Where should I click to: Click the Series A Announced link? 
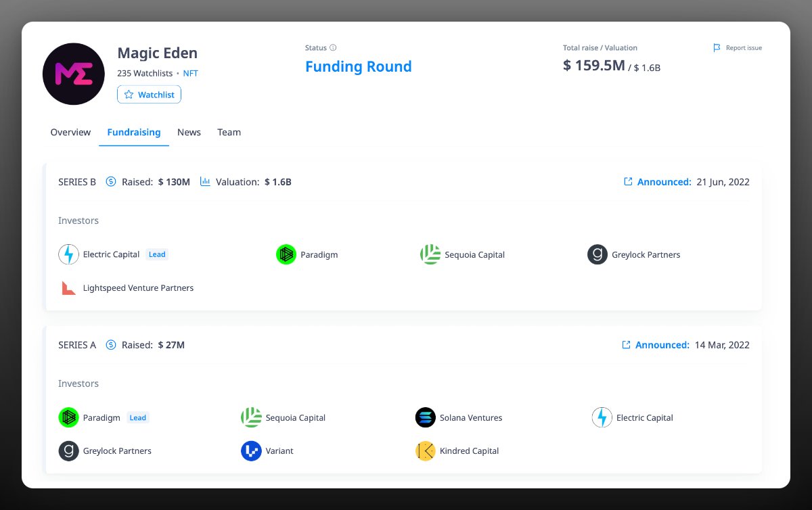click(662, 345)
